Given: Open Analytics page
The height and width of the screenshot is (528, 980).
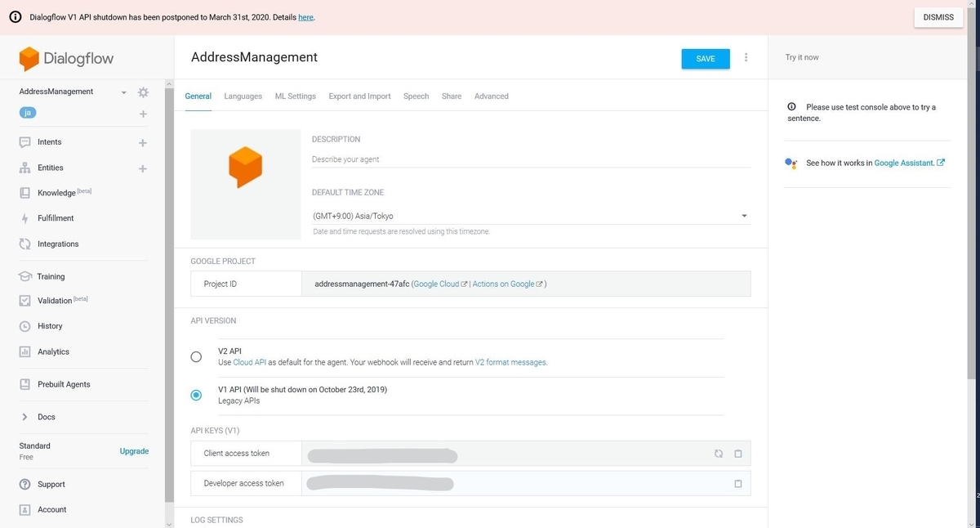Looking at the screenshot, I should [x=53, y=351].
